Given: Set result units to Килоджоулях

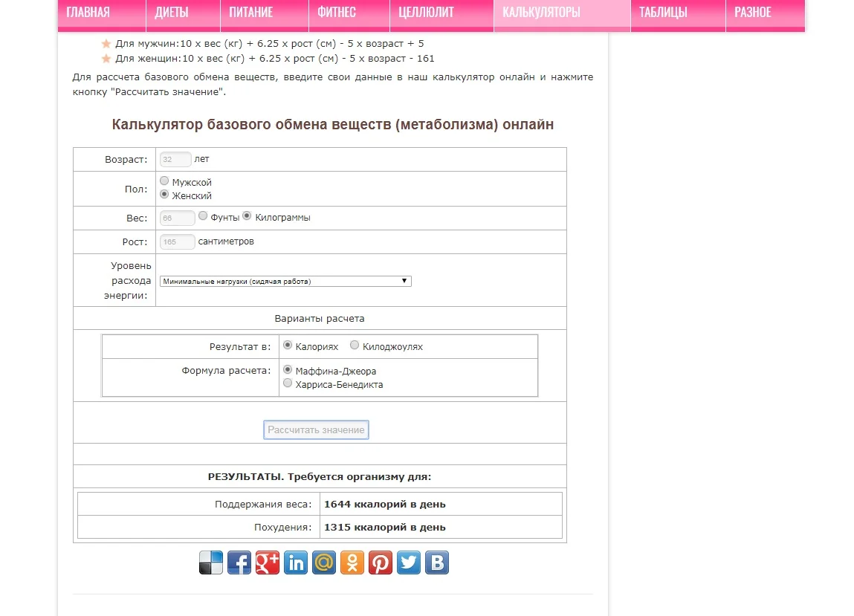Looking at the screenshot, I should [x=355, y=346].
